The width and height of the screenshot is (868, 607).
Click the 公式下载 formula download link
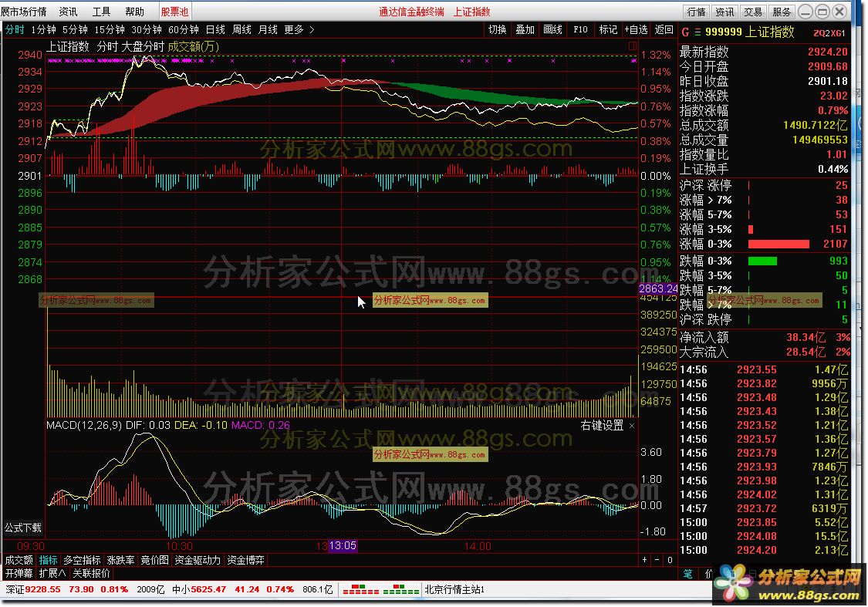pyautogui.click(x=22, y=528)
